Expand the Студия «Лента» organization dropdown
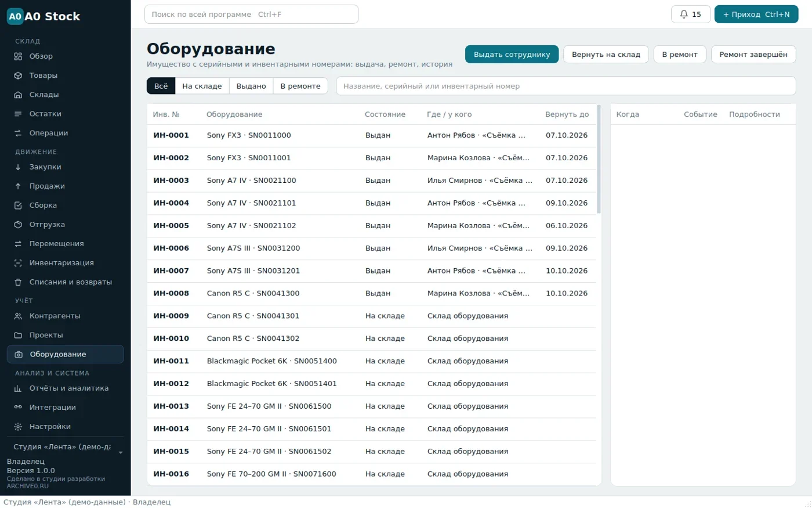The image size is (812, 508). click(66, 448)
